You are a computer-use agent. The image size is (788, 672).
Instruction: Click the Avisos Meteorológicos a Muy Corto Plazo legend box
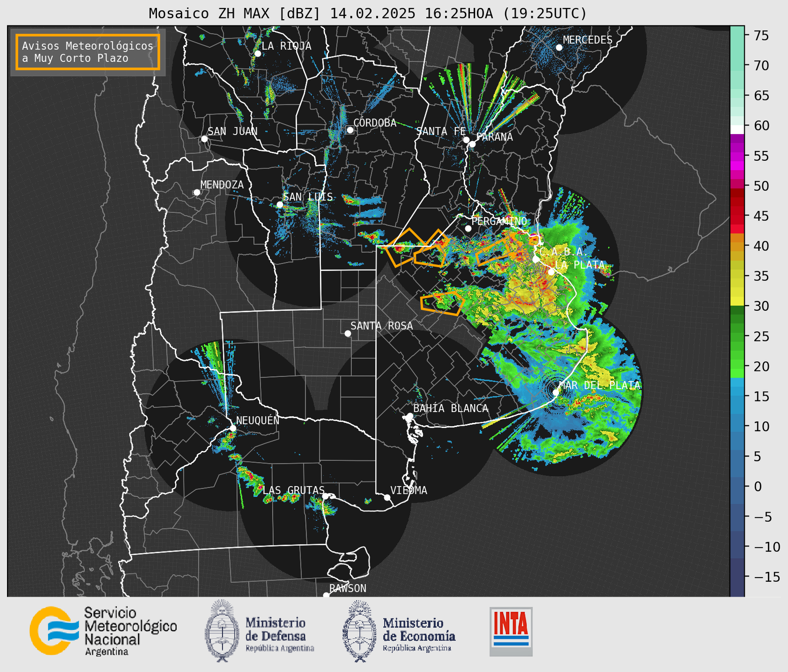tap(88, 52)
